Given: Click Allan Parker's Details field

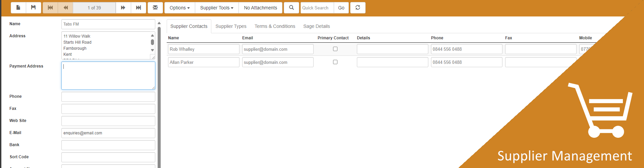Looking at the screenshot, I should 392,62.
